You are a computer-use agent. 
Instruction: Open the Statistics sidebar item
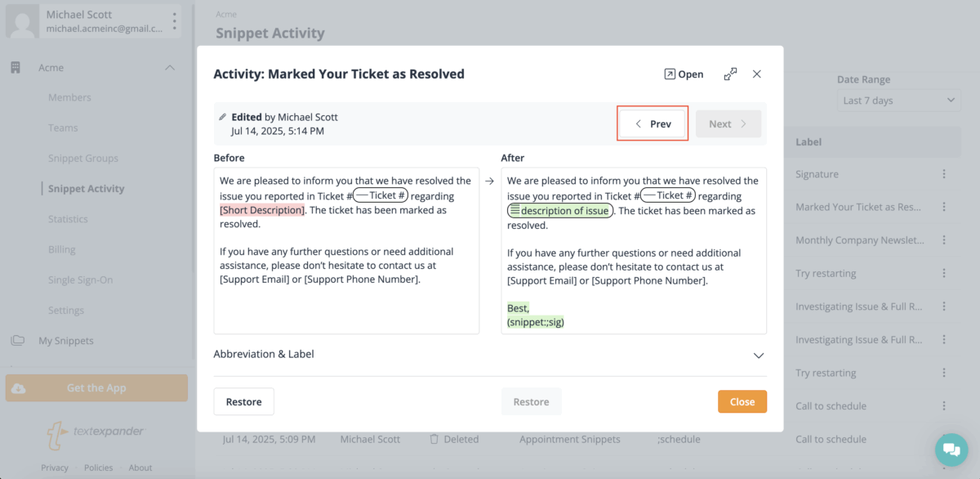coord(68,219)
